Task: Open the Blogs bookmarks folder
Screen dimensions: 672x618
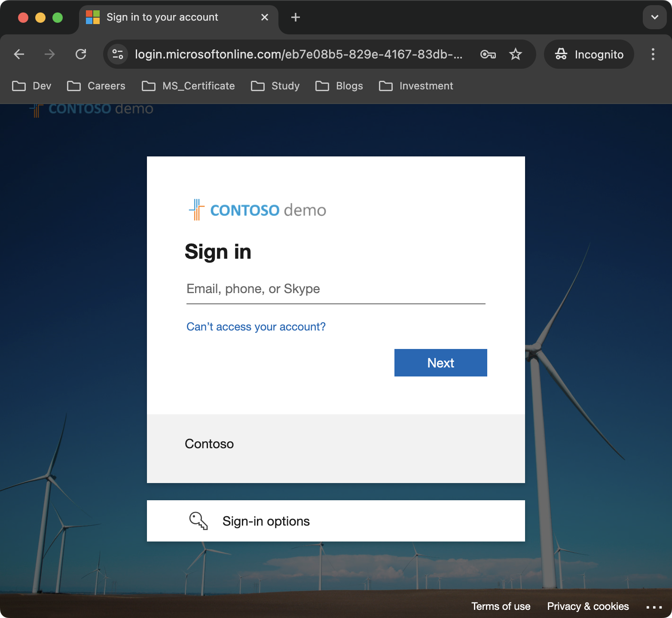Action: tap(339, 86)
